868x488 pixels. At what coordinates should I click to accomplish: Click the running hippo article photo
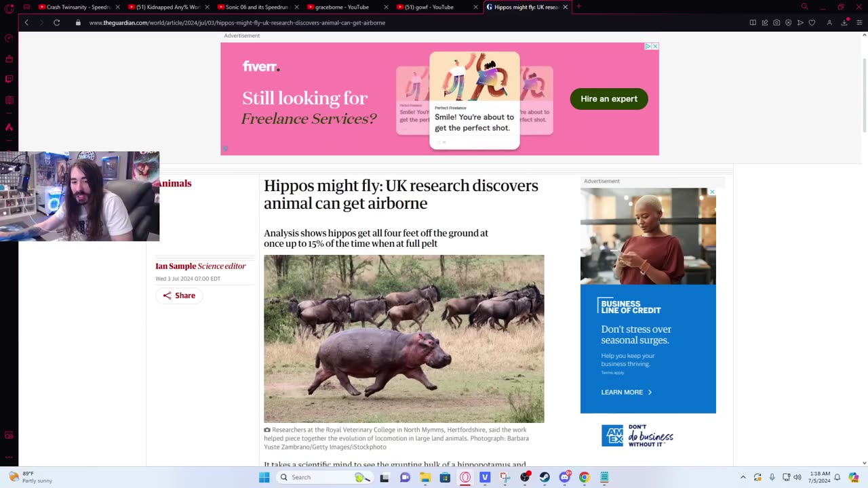pos(403,339)
